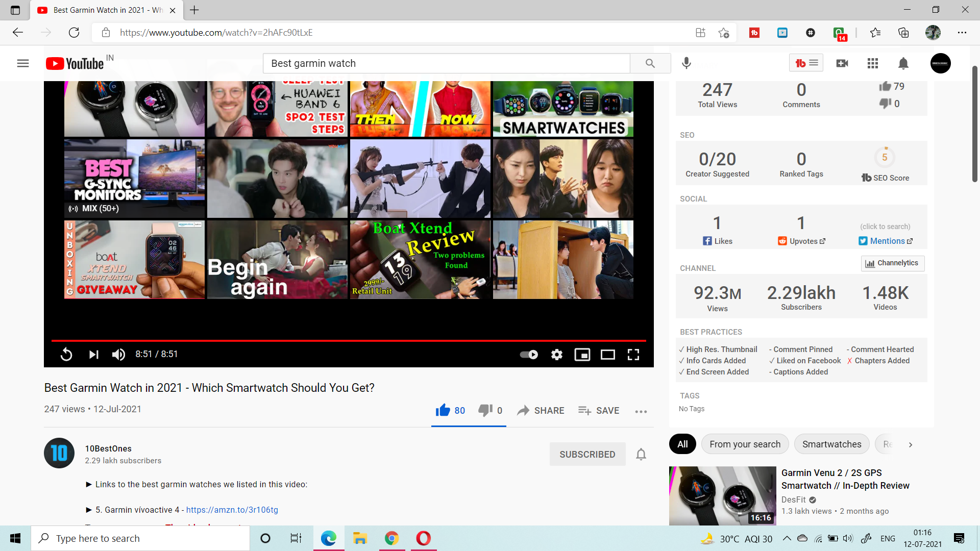This screenshot has width=980, height=551.
Task: Open the Windows Start menu
Action: click(15, 538)
